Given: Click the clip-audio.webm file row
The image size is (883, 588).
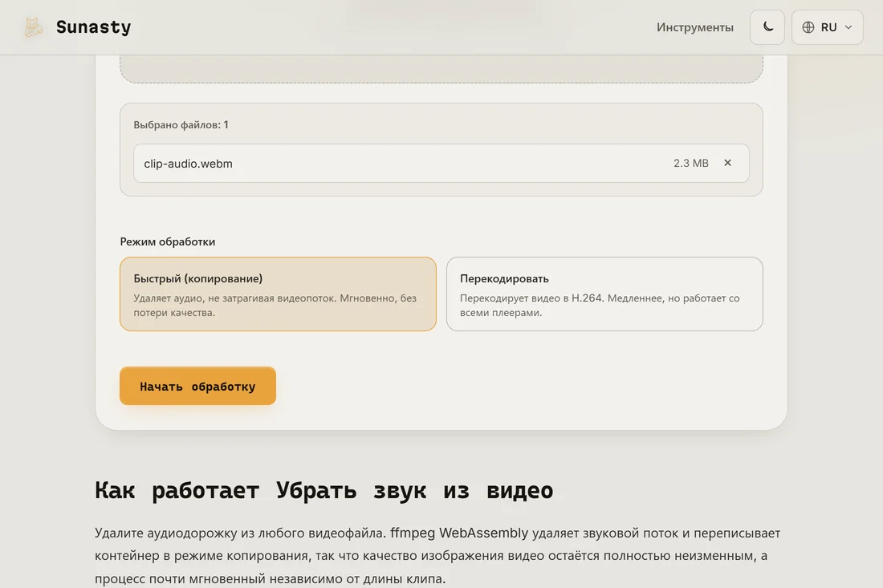Looking at the screenshot, I should pyautogui.click(x=441, y=163).
